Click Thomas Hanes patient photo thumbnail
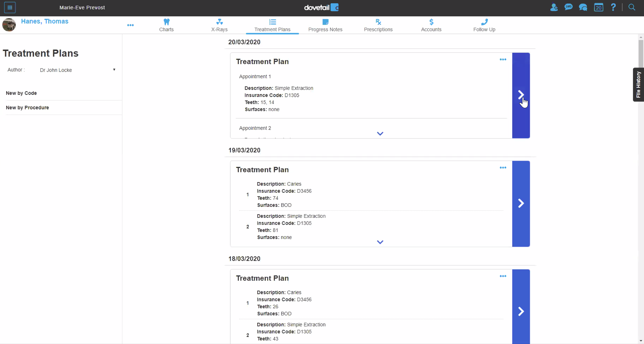The image size is (644, 344). pyautogui.click(x=9, y=25)
